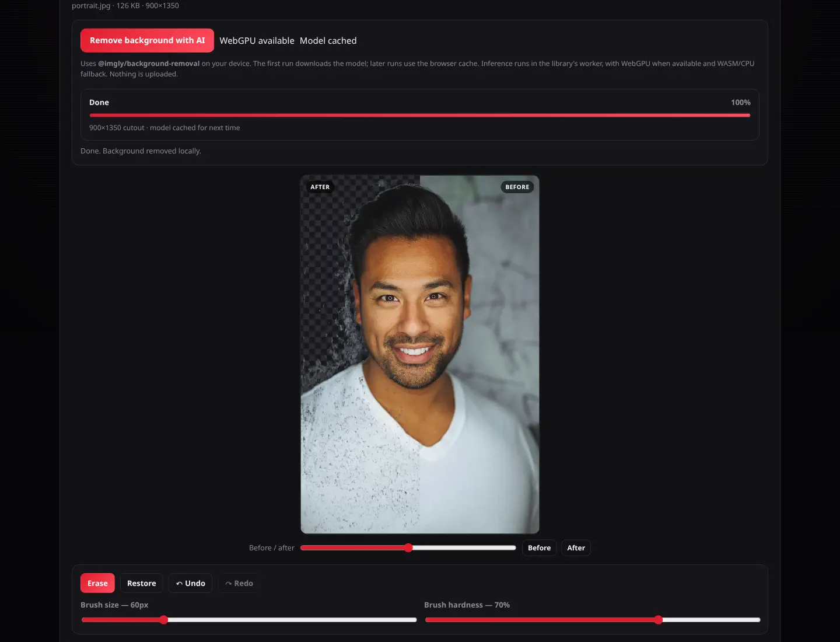Viewport: 840px width, 642px height.
Task: Click the AFTER badge on preview
Action: [x=320, y=187]
